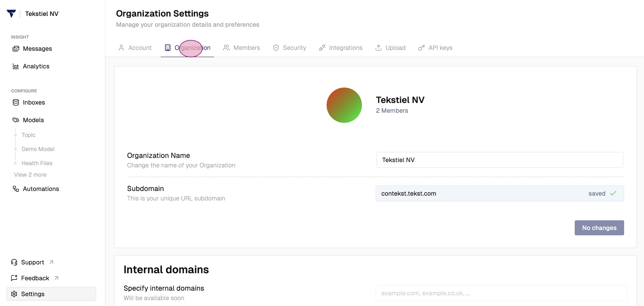Screen dimensions: 644x306
Task: Click the Tekstiel NV title beside avatar
Action: (x=400, y=100)
